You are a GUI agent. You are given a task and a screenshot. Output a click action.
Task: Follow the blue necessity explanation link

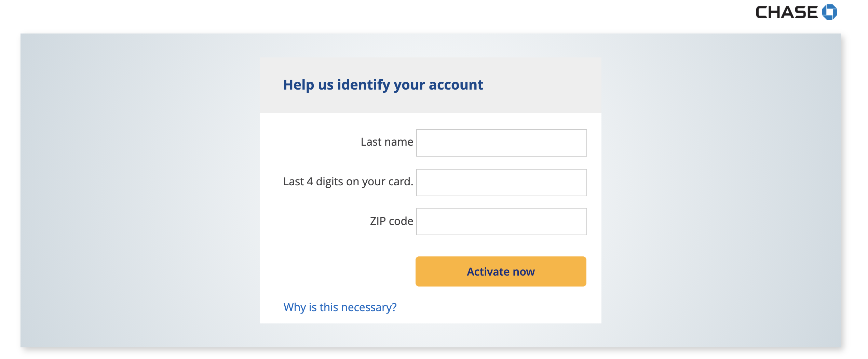point(340,307)
